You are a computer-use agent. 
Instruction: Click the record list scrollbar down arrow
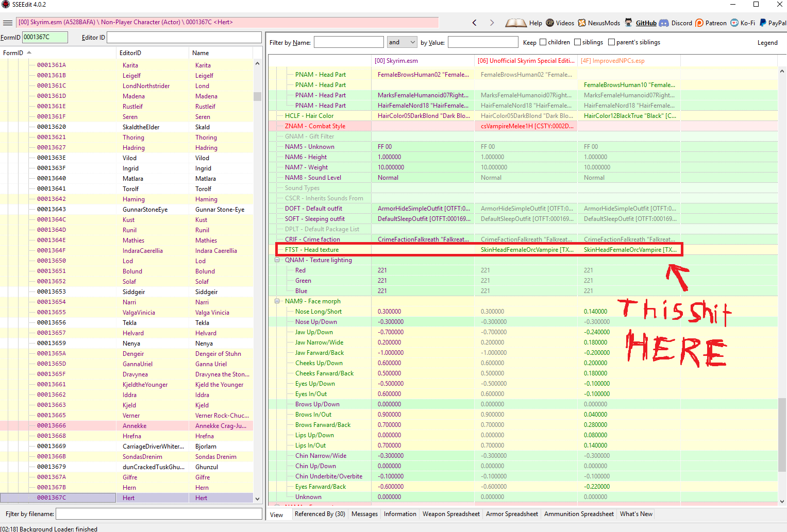(257, 499)
